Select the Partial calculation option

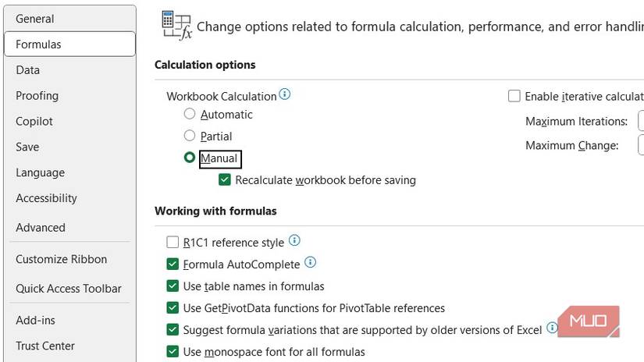[x=189, y=136]
